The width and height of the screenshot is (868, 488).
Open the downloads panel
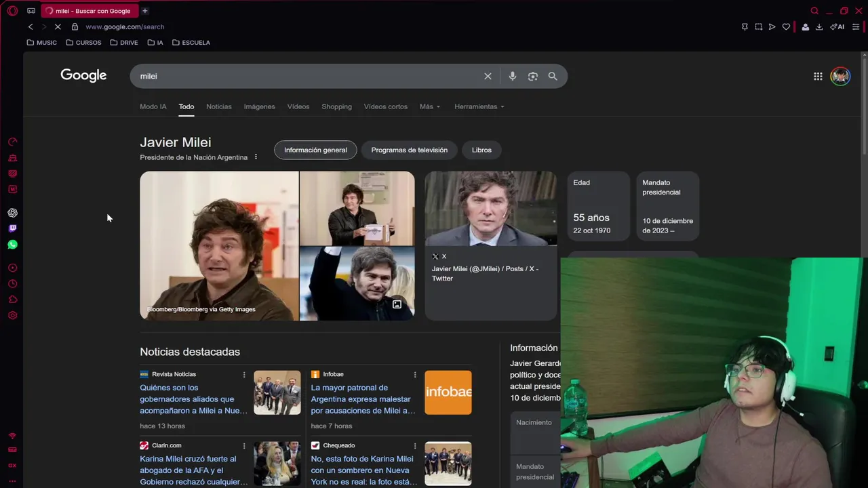coord(819,26)
